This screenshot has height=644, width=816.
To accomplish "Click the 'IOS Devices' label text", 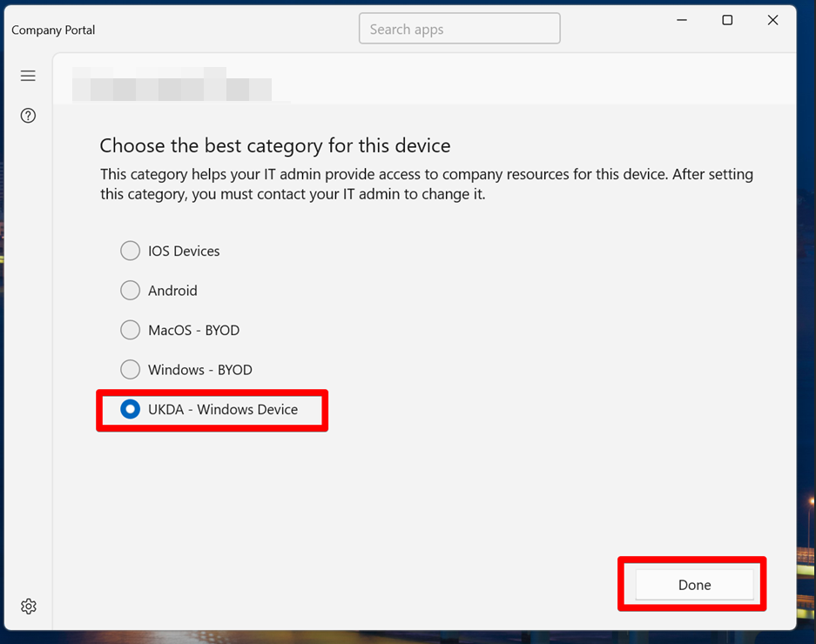I will [184, 252].
